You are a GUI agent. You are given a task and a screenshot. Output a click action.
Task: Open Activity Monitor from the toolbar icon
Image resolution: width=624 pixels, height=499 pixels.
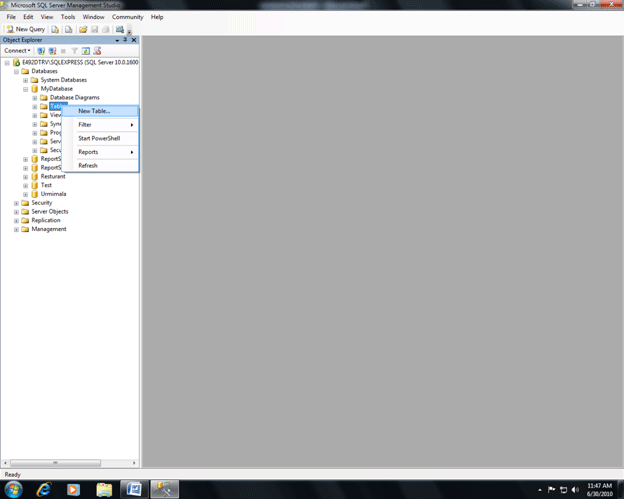coord(119,29)
